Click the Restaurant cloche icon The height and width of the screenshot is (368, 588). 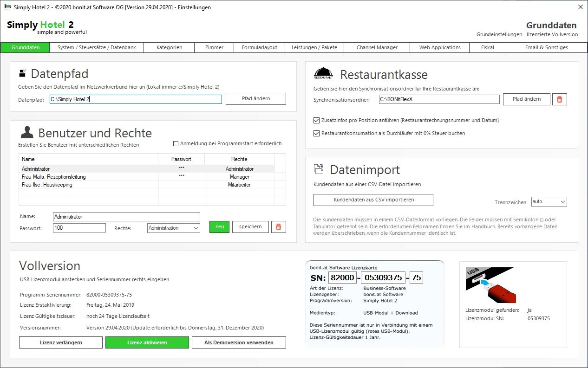pos(324,74)
